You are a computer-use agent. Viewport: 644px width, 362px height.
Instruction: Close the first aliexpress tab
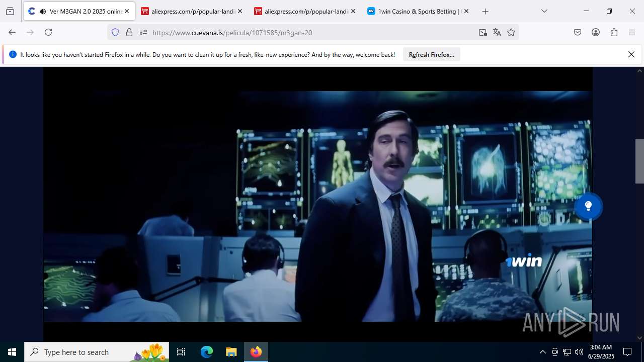point(240,11)
